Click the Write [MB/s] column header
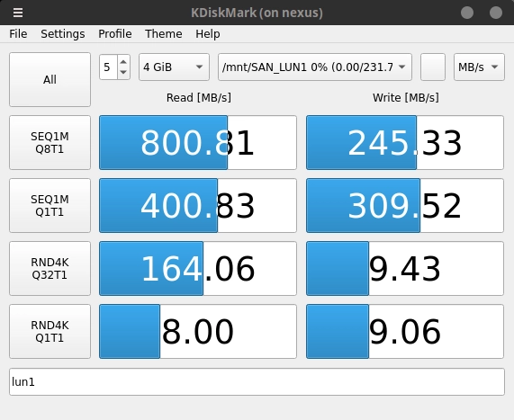Viewport: 514px width, 420px height. tap(405, 98)
